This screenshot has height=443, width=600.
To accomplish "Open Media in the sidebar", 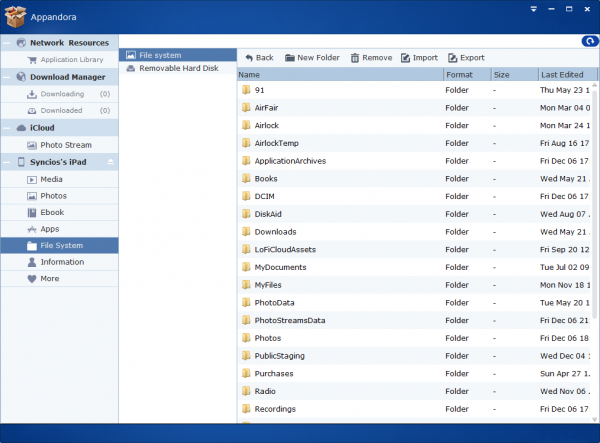I will point(51,179).
